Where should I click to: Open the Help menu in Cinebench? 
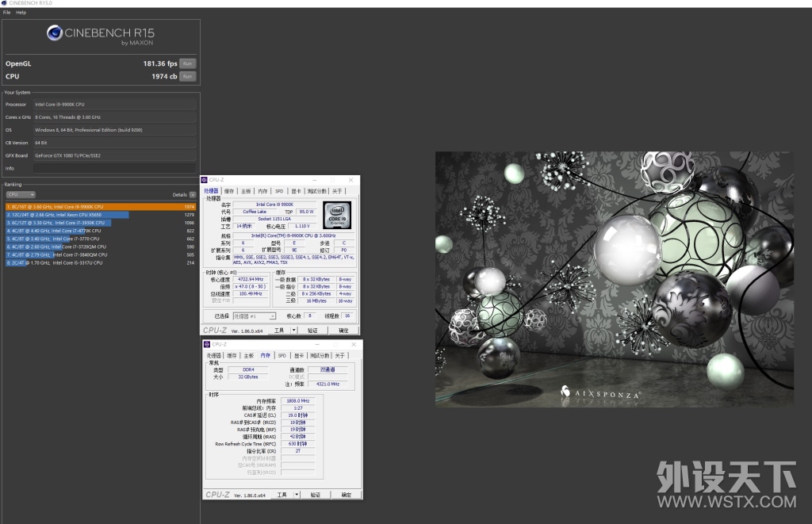pos(21,13)
